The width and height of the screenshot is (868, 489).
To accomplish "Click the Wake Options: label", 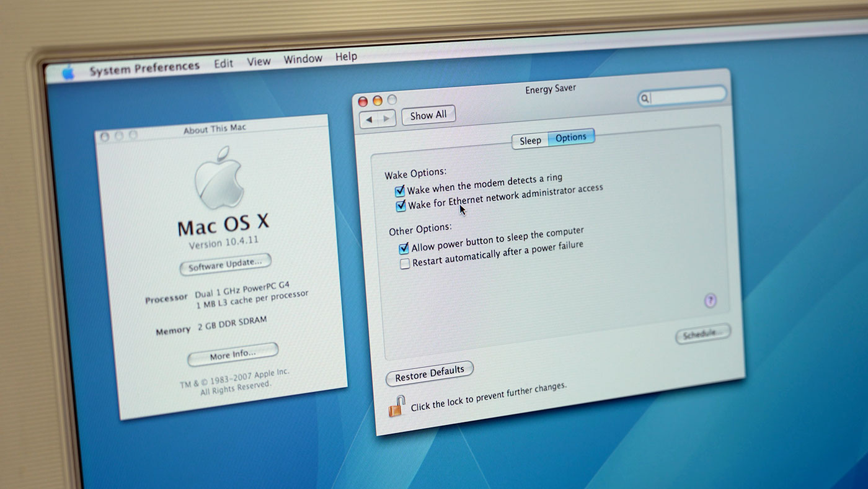I will tap(415, 173).
